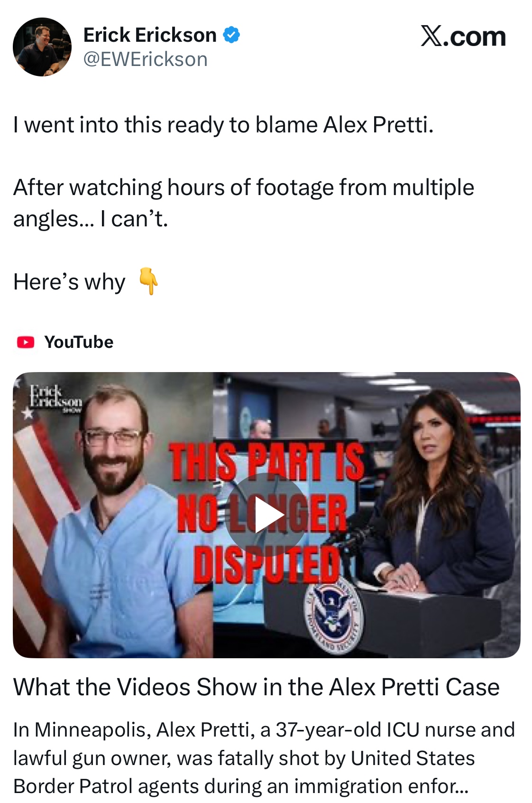Viewport: 532px width, 803px height.
Task: Open 'What the Videos Show in the Alex Pretti Case' title
Action: tap(257, 687)
